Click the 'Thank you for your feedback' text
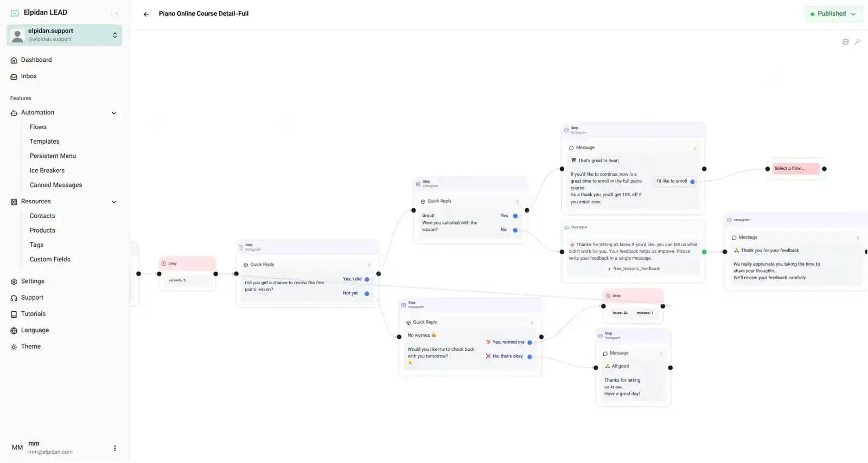Screen dimensions: 868x463 [x=769, y=250]
